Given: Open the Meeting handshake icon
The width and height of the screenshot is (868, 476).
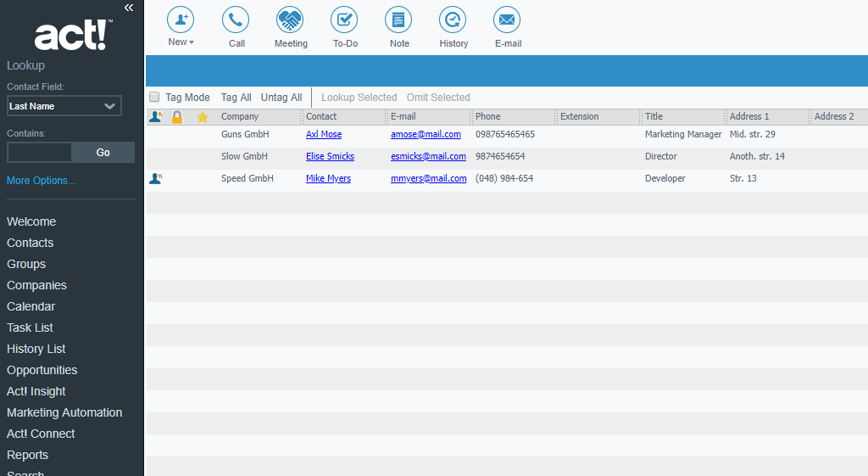Looking at the screenshot, I should 290,20.
